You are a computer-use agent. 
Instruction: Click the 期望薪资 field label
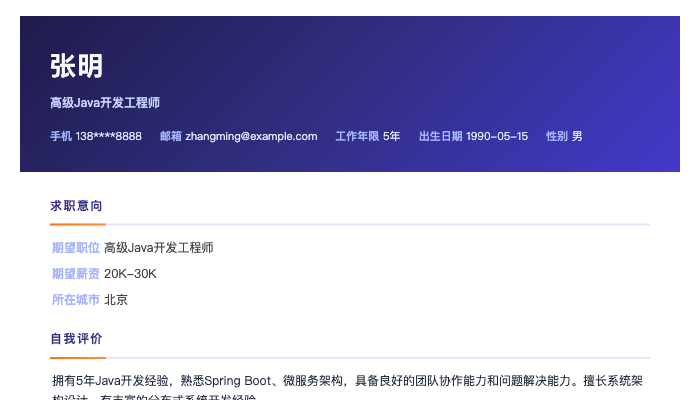(75, 274)
